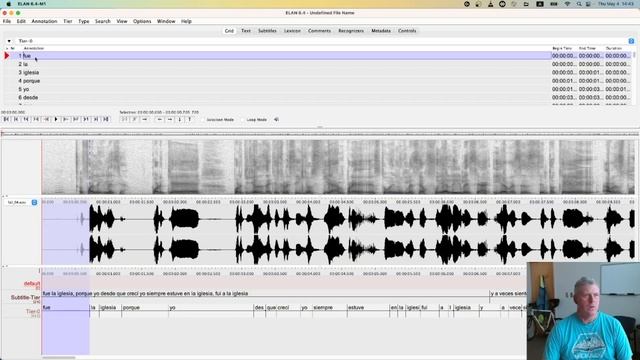Click the Wi-Fi icon in menu bar
Image resolution: width=640 pixels, height=360 pixels.
(567, 4)
